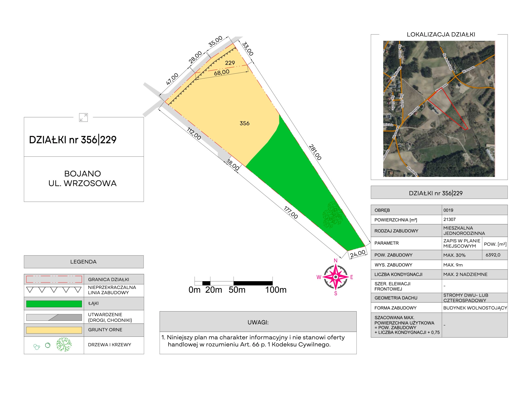Click the grey paving legend symbol
Screen dimensions: 532x399
click(54, 317)
